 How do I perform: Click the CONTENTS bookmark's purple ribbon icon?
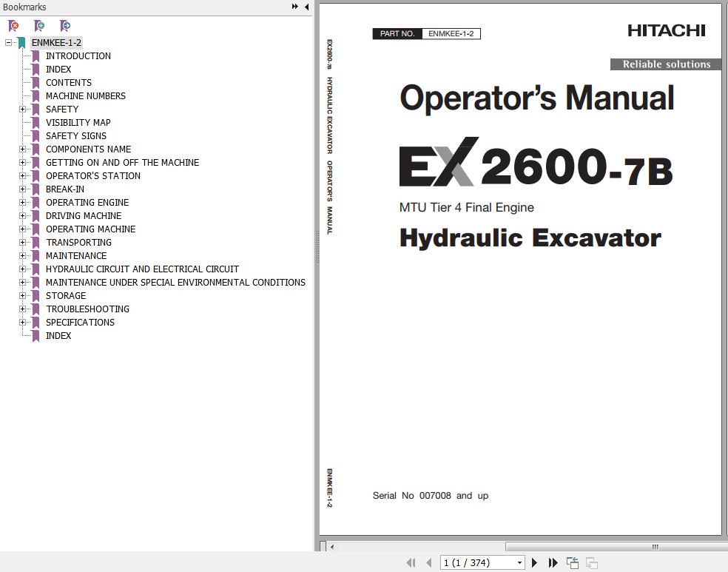[x=36, y=83]
